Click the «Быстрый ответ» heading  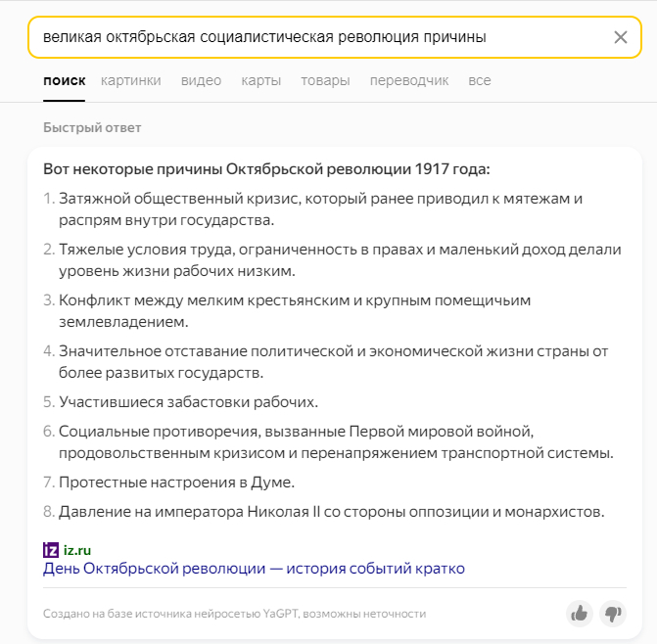(x=92, y=128)
